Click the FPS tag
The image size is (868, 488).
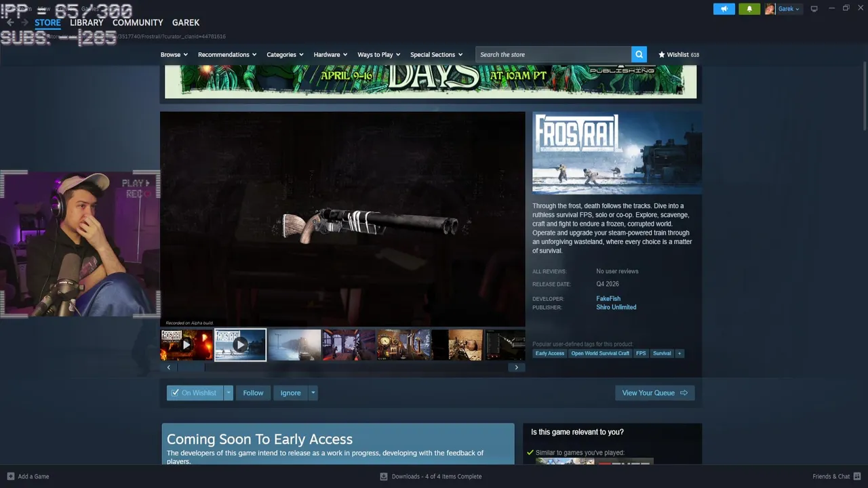(641, 353)
